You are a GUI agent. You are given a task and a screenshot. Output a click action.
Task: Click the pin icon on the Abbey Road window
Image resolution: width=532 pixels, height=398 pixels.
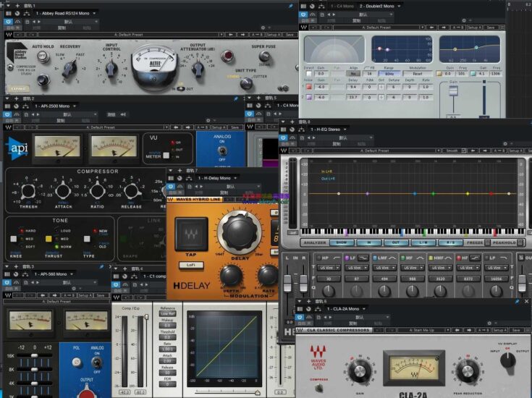(x=292, y=6)
